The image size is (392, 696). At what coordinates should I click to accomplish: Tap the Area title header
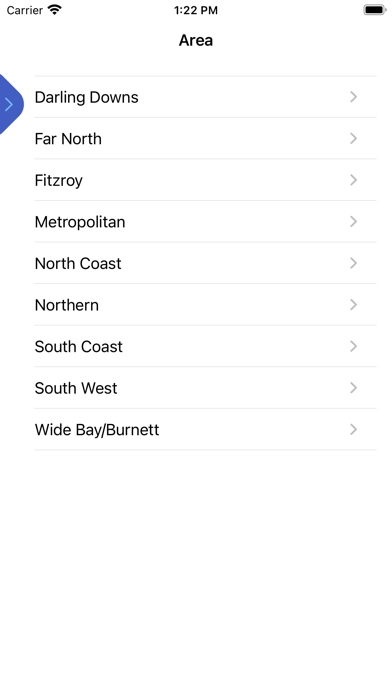(x=196, y=40)
